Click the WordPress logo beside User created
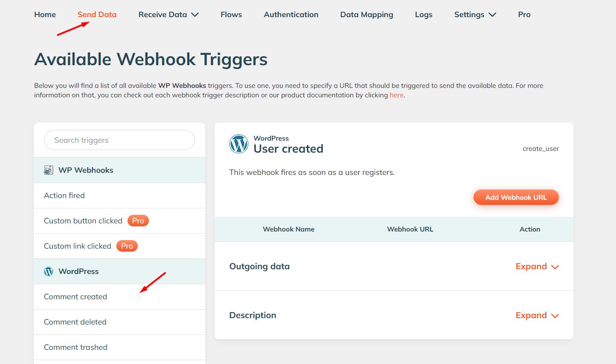 pos(239,144)
